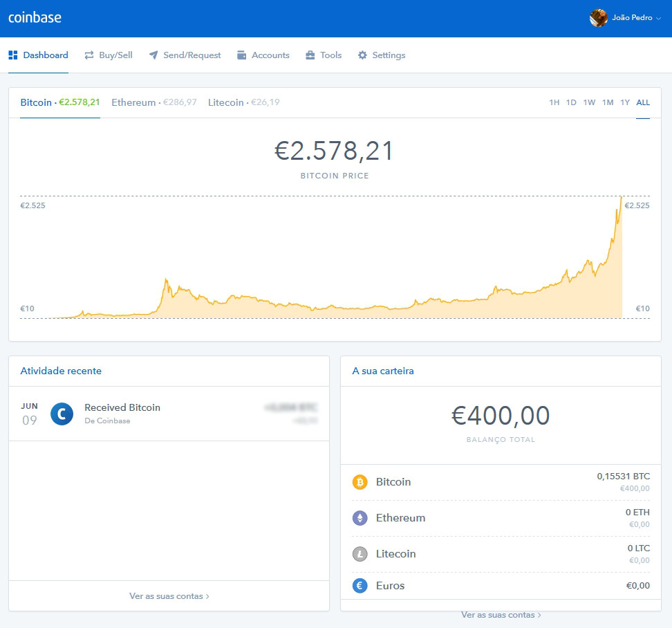Select the Bitcoin price chart tab

click(x=60, y=102)
